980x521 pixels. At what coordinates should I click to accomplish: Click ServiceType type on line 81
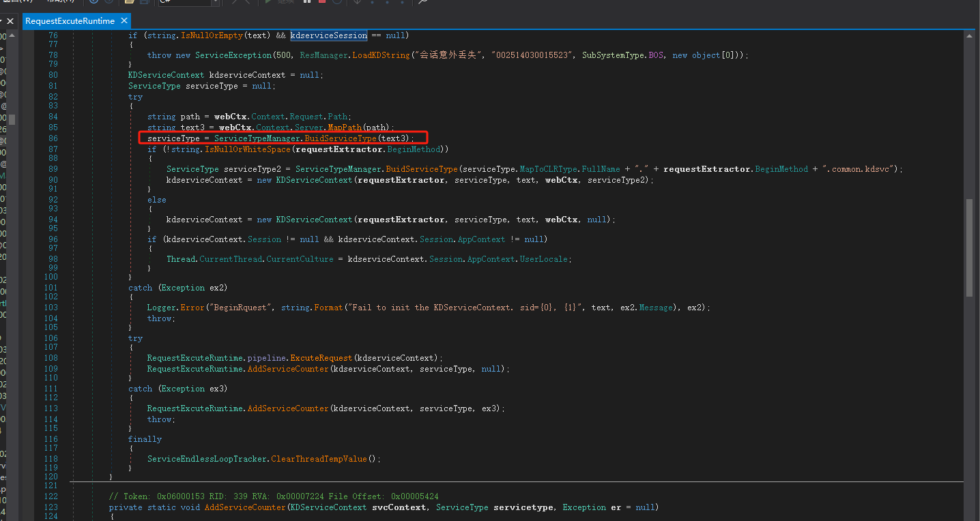coord(154,86)
